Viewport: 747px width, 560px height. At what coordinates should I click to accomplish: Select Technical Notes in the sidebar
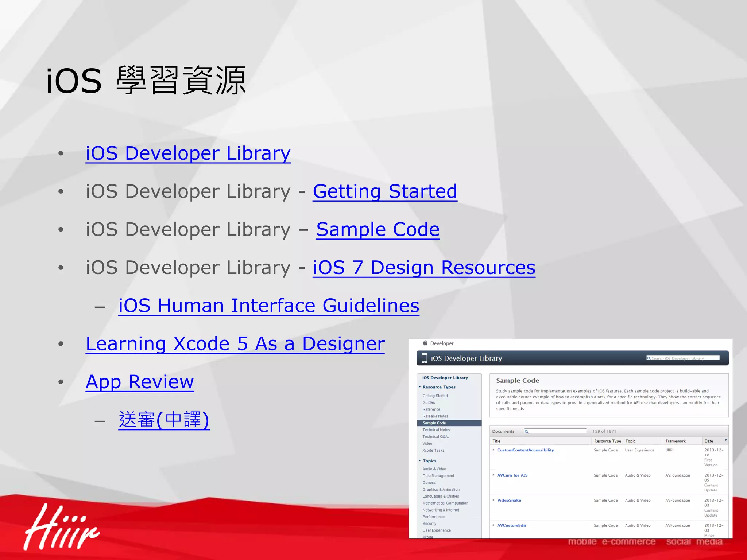point(436,430)
